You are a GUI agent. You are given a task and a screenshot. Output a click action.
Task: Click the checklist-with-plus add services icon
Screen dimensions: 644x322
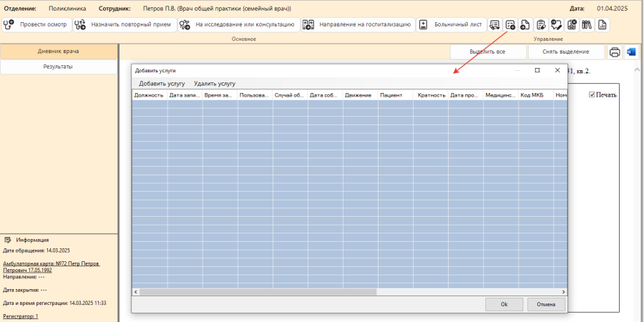[510, 24]
